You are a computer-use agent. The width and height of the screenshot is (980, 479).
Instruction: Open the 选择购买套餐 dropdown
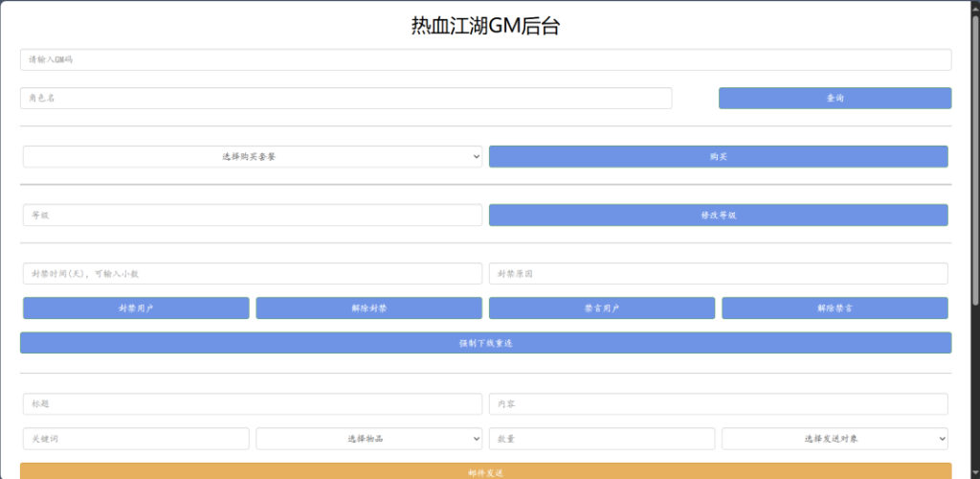pyautogui.click(x=253, y=156)
